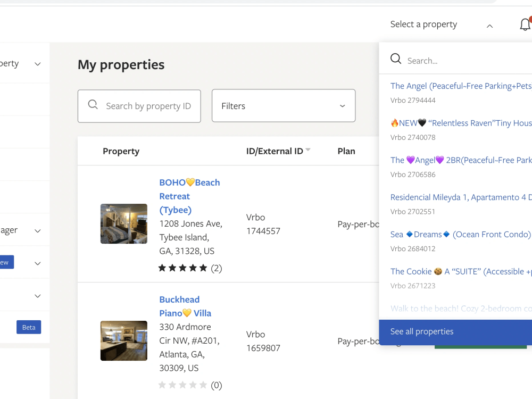
Task: Expand the sidebar section with the 'ew' badge
Action: [x=38, y=263]
